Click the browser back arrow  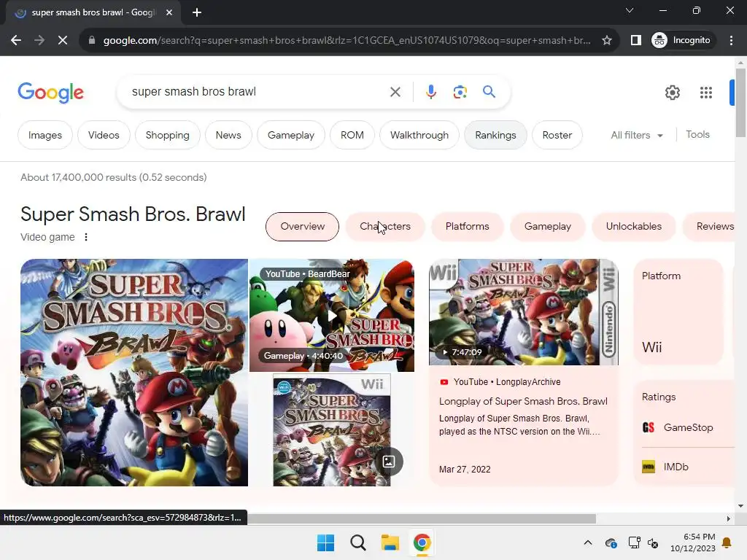(x=16, y=41)
